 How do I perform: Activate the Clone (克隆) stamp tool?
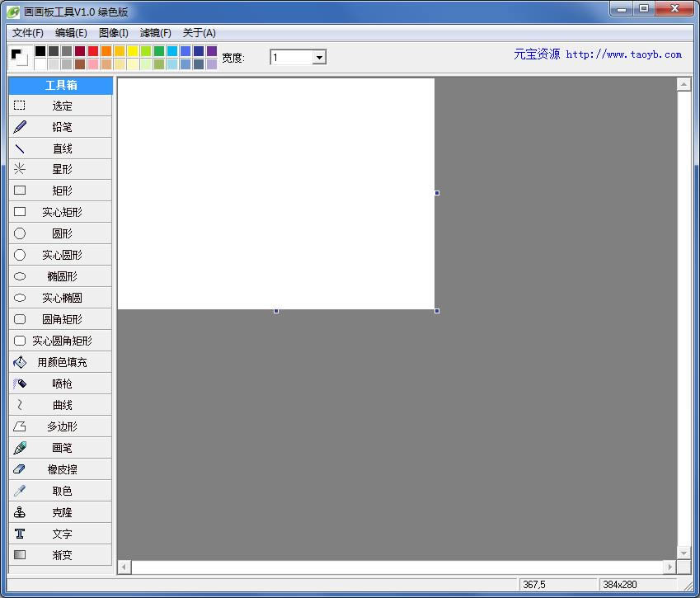click(61, 512)
